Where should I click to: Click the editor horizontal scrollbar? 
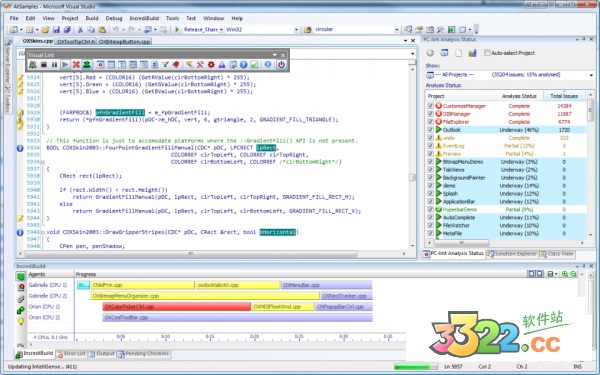[212, 253]
